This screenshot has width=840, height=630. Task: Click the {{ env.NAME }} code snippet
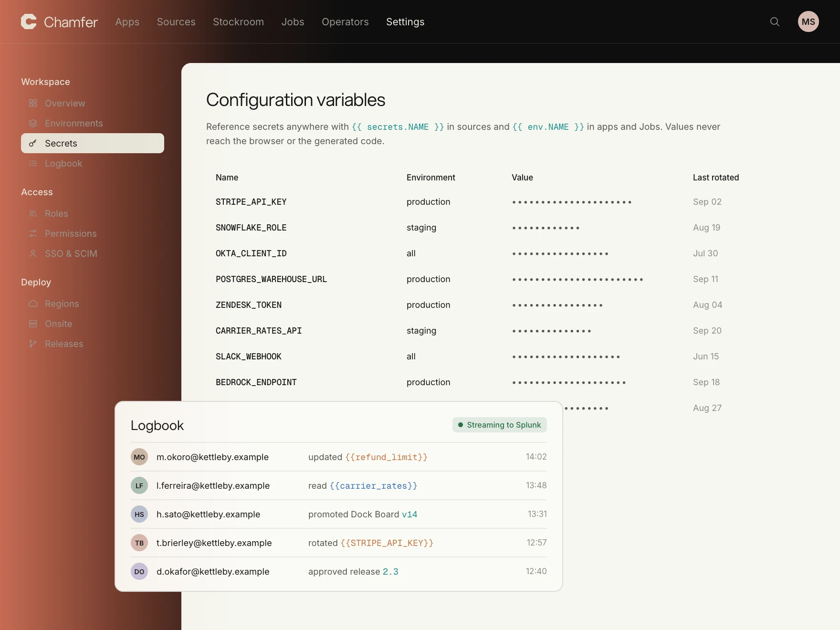(548, 127)
